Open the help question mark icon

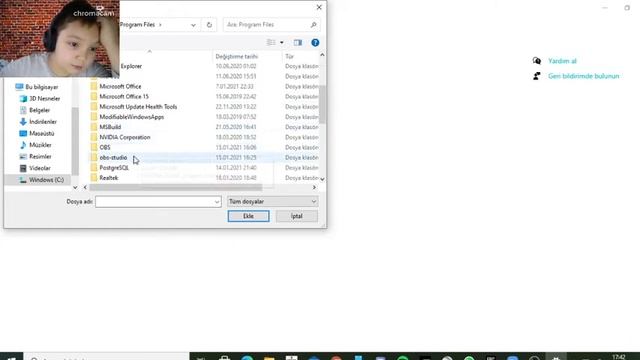[x=315, y=42]
